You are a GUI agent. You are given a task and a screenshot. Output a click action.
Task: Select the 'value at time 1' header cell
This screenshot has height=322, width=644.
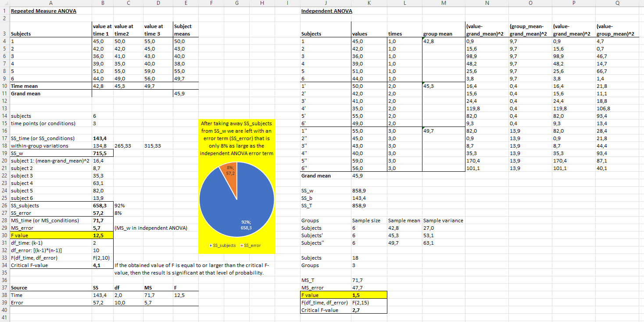point(102,30)
